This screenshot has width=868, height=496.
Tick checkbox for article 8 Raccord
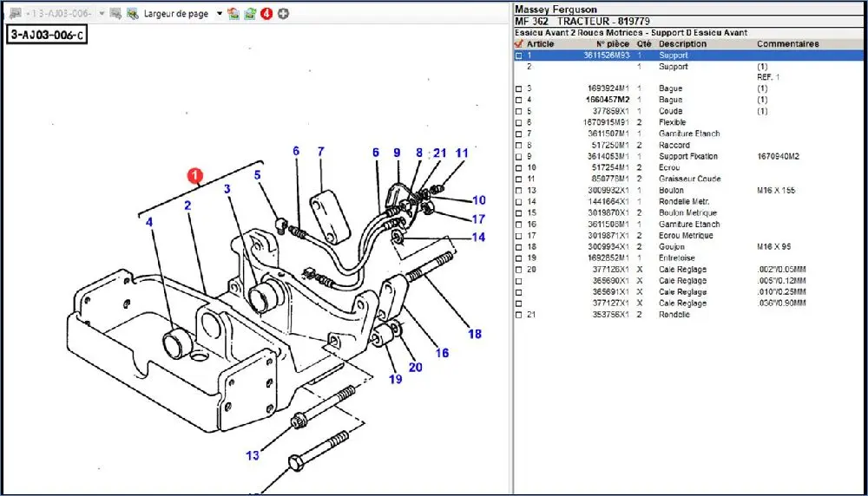pyautogui.click(x=519, y=146)
